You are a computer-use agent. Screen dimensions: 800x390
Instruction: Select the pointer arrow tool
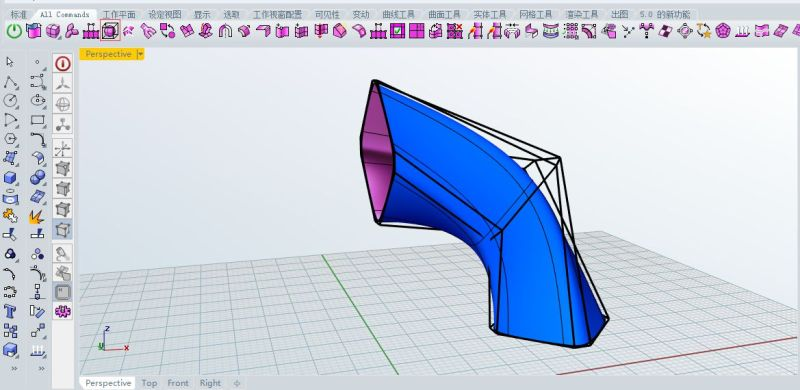point(10,62)
